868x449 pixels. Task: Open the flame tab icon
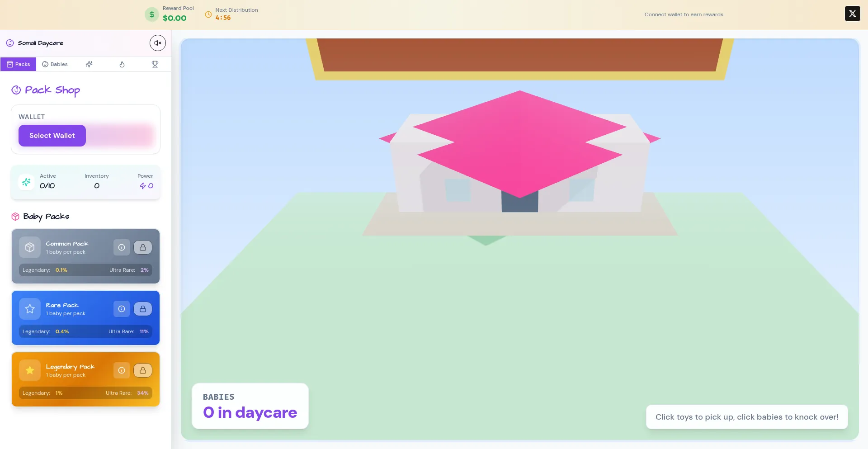coord(122,64)
